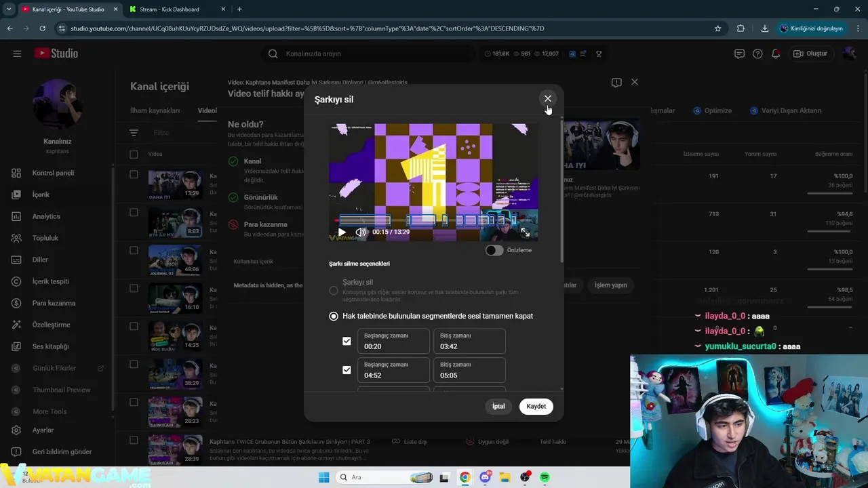868x488 pixels.
Task: Open the notifications bell
Action: [776, 54]
